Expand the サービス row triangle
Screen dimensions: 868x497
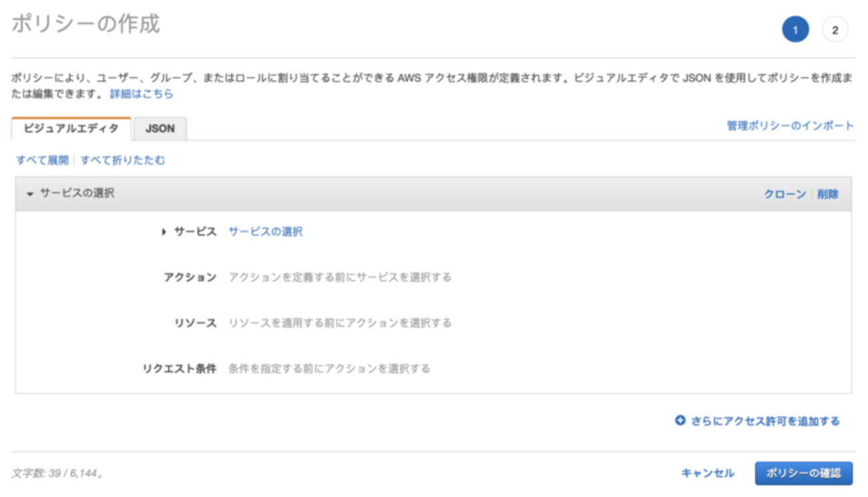pyautogui.click(x=164, y=232)
